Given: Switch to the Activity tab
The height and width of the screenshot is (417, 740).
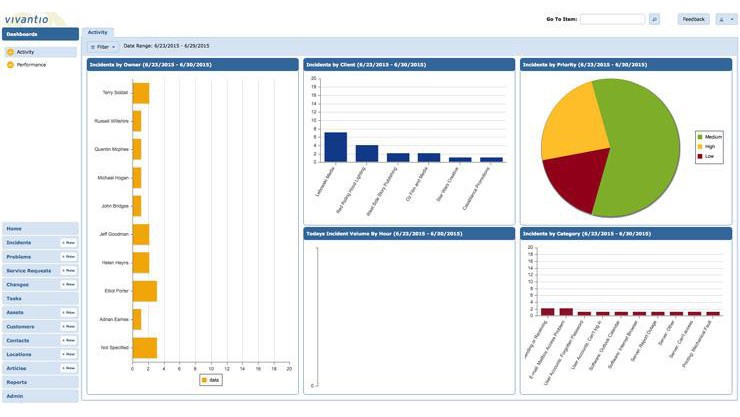Looking at the screenshot, I should pyautogui.click(x=98, y=32).
